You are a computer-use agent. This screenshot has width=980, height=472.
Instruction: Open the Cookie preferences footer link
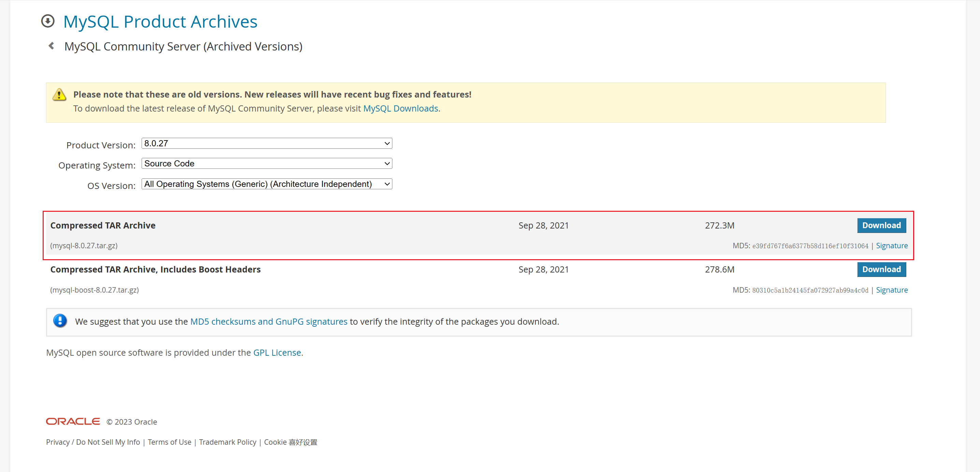pos(290,442)
